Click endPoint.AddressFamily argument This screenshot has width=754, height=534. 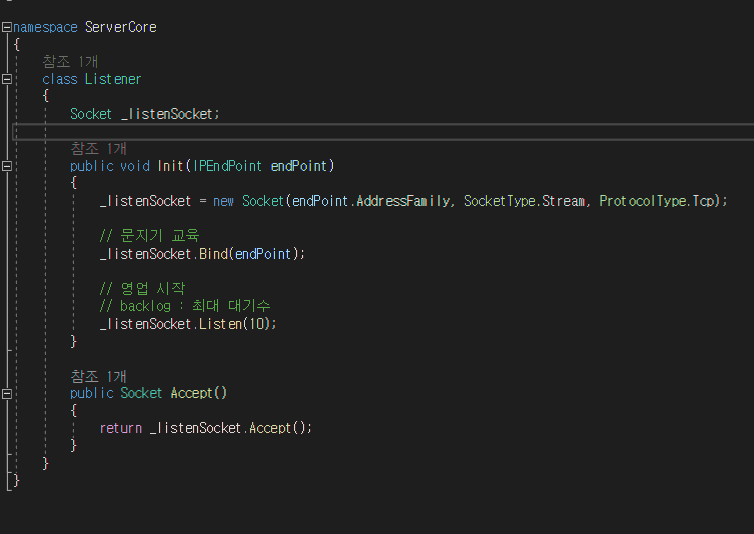coord(371,201)
